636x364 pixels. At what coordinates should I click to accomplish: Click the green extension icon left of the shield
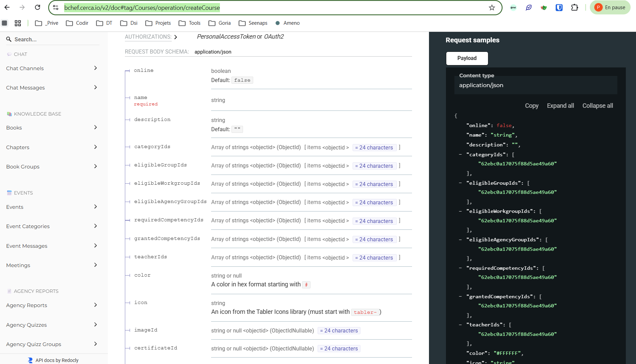(544, 7)
